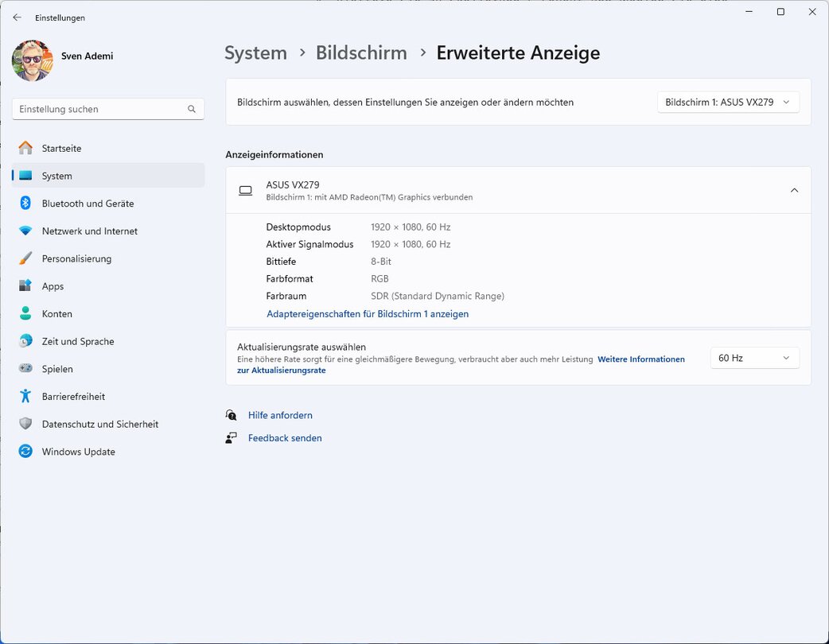This screenshot has height=644, width=829.
Task: Click the Windows Update icon
Action: coord(25,452)
